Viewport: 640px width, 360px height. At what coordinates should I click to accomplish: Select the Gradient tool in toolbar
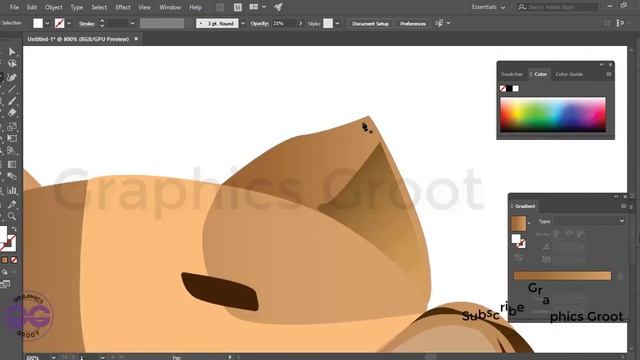click(x=12, y=164)
